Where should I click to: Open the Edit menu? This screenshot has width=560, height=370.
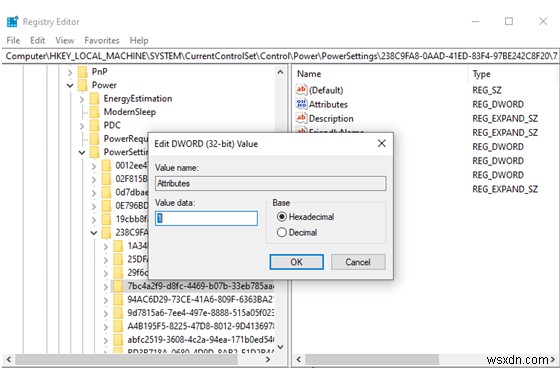click(x=38, y=40)
